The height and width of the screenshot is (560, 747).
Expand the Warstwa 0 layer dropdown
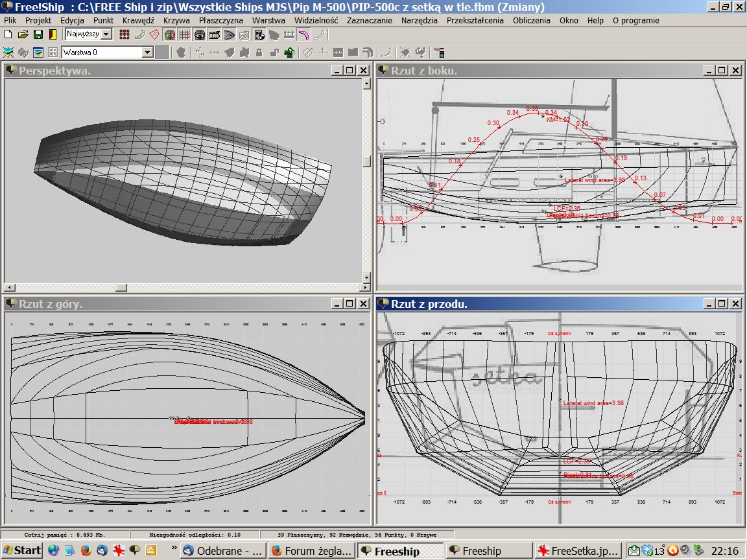[147, 52]
